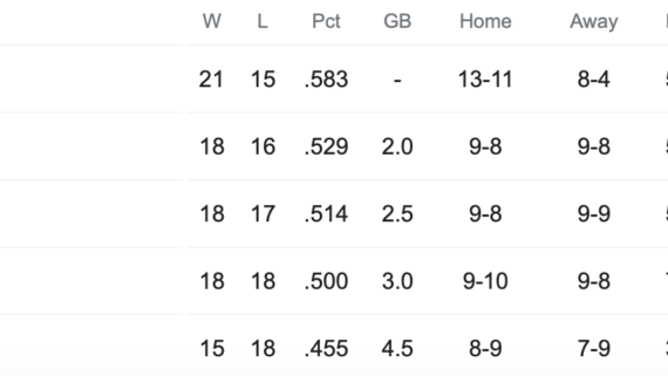Click the 2.0 games behind value
Viewport: 668px width, 376px height.
click(x=397, y=146)
